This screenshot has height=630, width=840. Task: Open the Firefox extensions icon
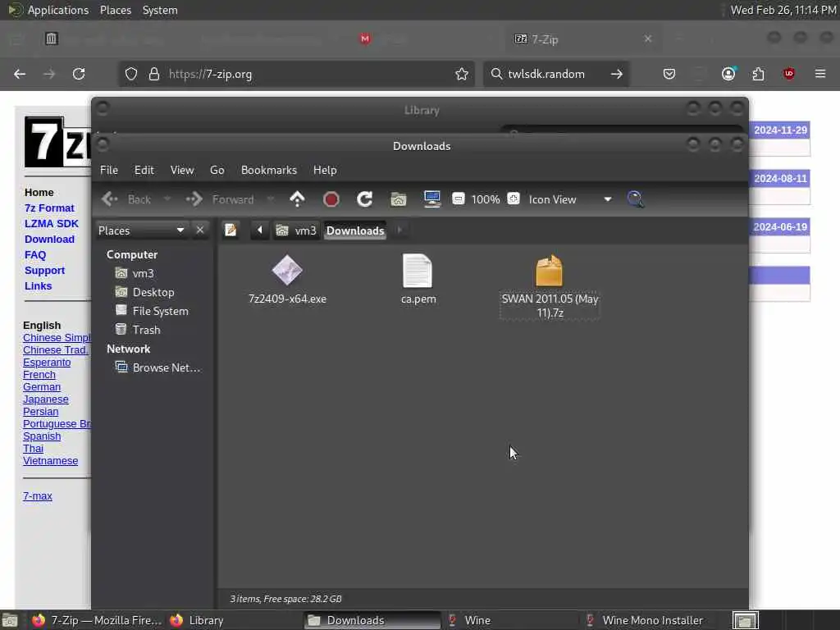click(x=758, y=73)
